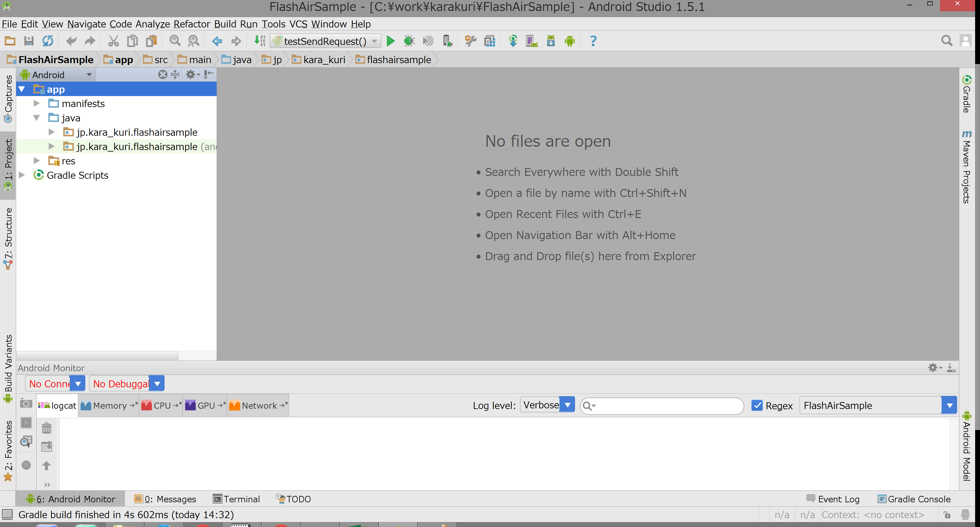This screenshot has width=980, height=527.
Task: Click the Undo arrow icon
Action: [x=71, y=41]
